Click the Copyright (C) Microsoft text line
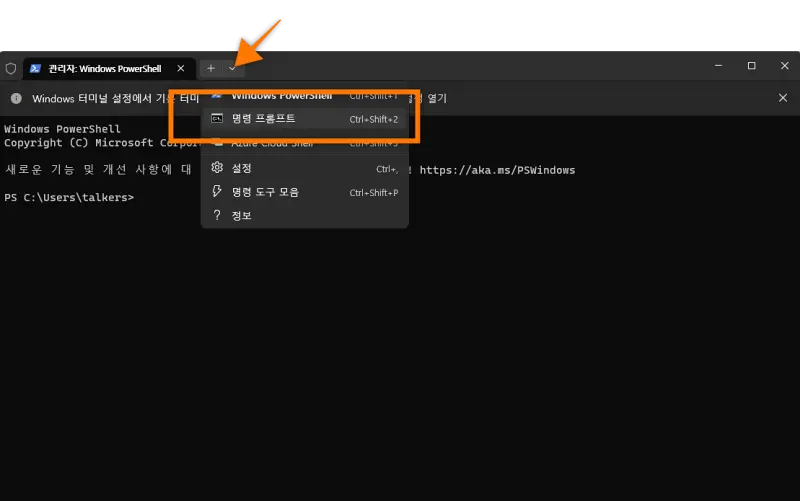The height and width of the screenshot is (501, 800). click(x=102, y=143)
